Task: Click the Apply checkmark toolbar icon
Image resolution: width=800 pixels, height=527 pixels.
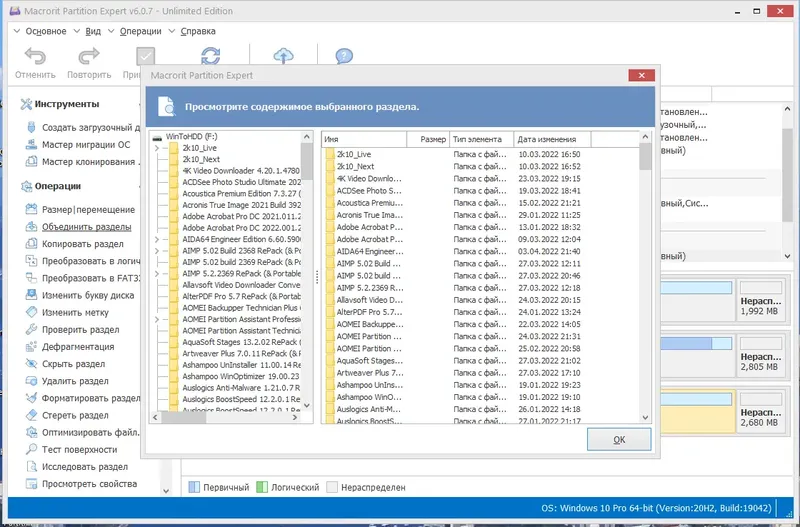Action: [145, 56]
